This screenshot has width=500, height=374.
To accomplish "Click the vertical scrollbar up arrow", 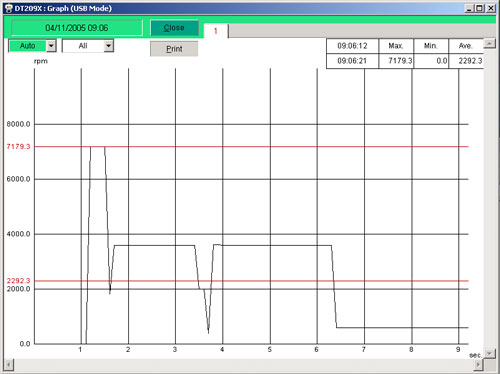I will click(x=489, y=43).
